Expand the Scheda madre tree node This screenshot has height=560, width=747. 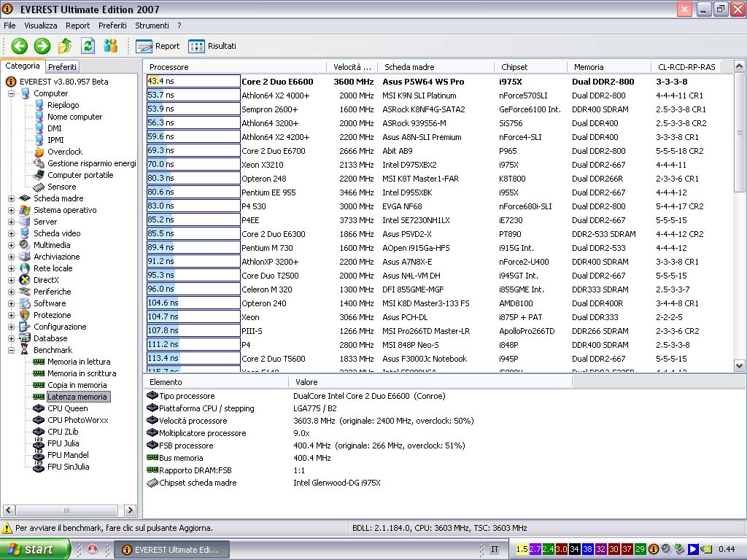11,198
